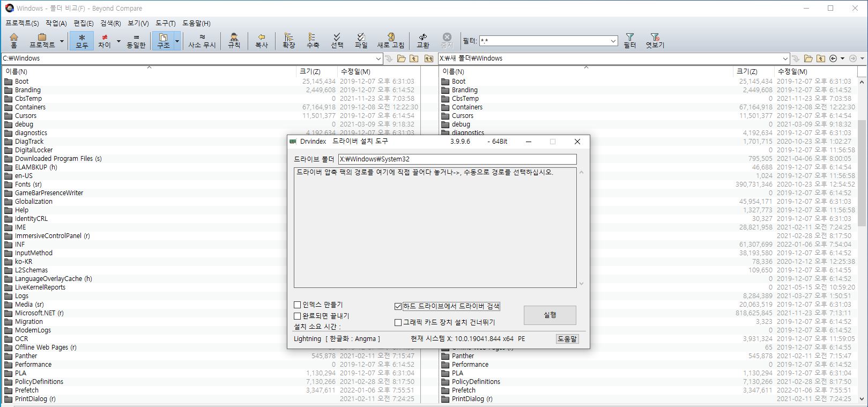
Task: Open the 프로젝트 briefcase toolbar button
Action: tap(42, 40)
